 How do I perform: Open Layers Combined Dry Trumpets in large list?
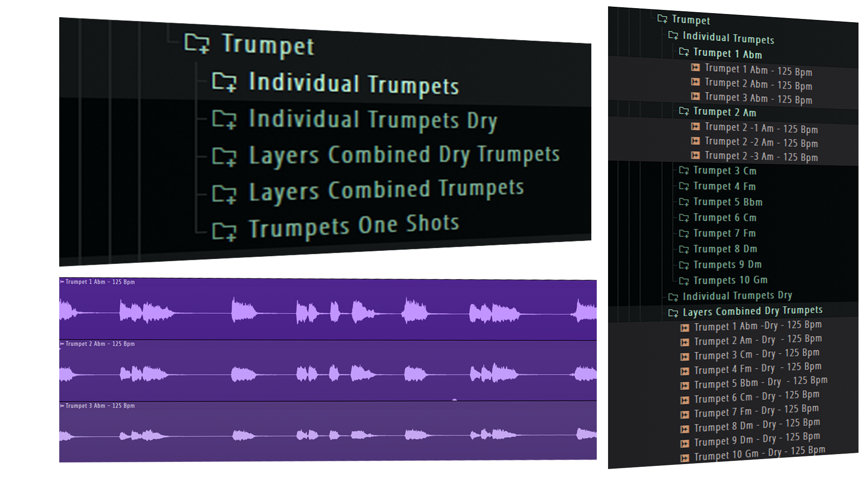click(404, 155)
